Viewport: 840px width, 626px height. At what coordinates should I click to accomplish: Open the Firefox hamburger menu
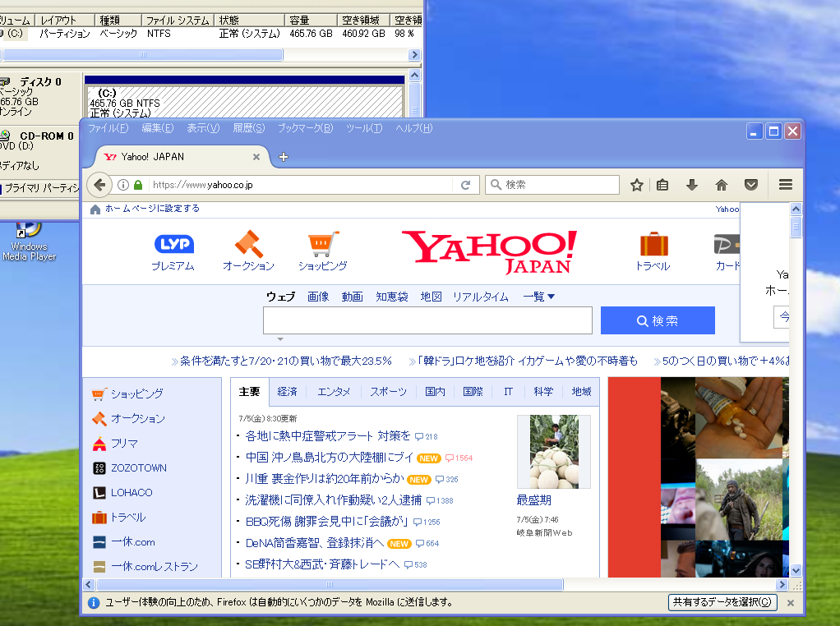pyautogui.click(x=786, y=184)
